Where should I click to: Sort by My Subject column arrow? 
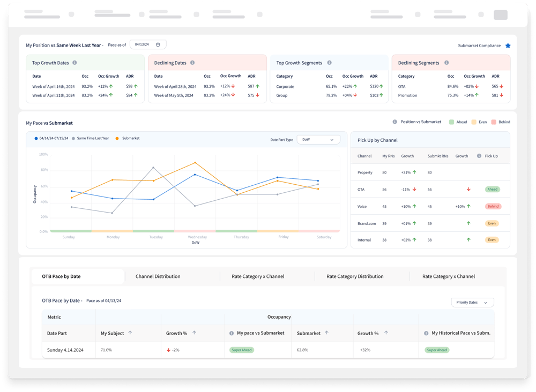[130, 333]
